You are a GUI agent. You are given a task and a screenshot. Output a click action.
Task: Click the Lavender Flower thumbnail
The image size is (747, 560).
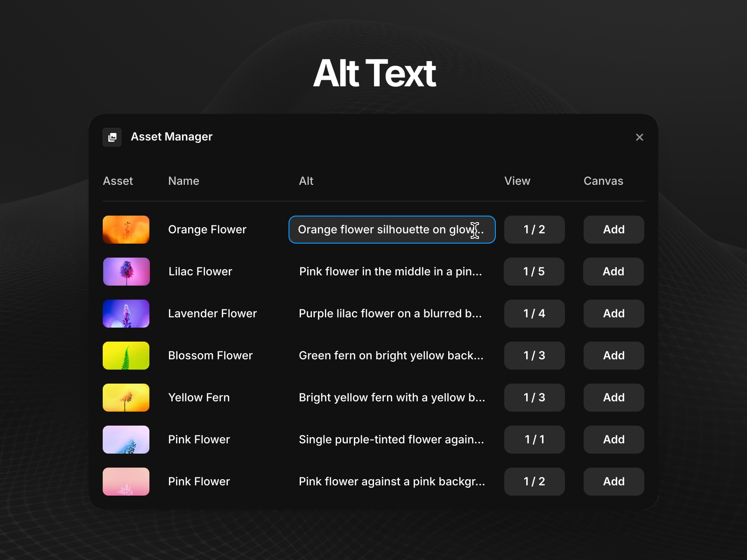click(x=126, y=314)
